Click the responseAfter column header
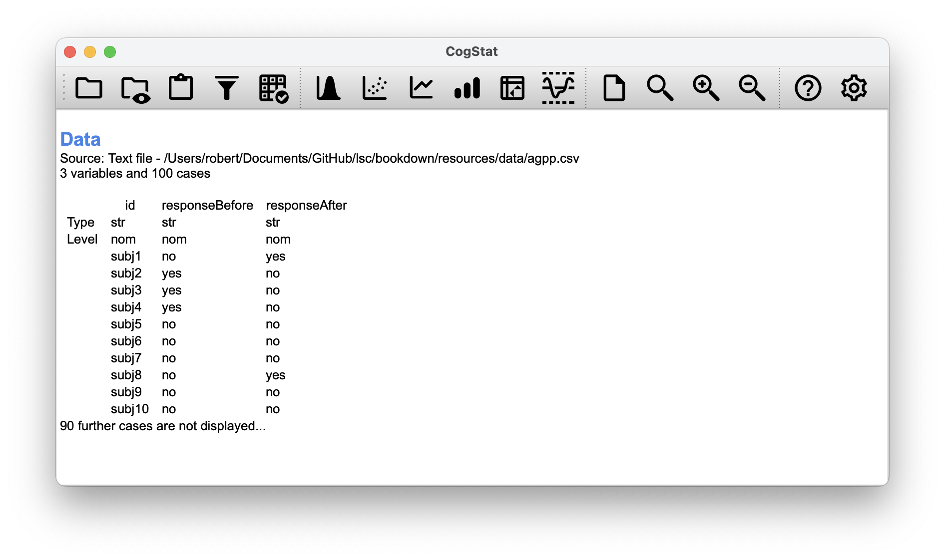This screenshot has width=945, height=560. [306, 206]
